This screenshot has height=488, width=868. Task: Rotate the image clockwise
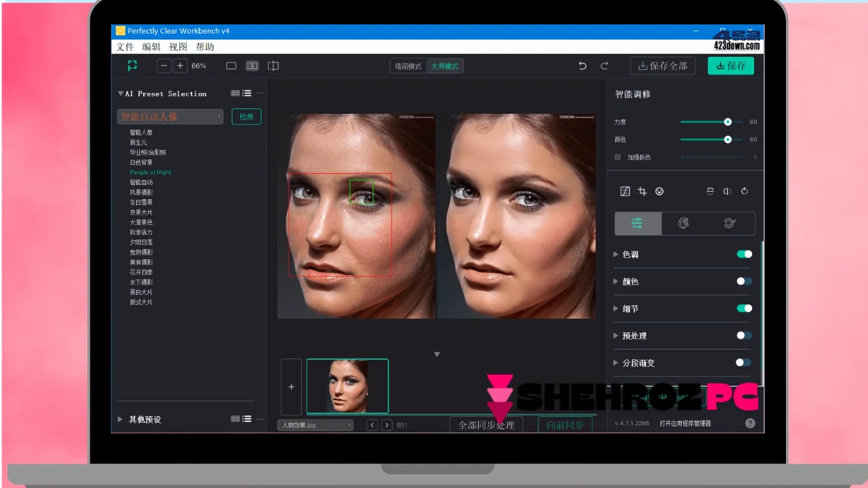coord(745,192)
